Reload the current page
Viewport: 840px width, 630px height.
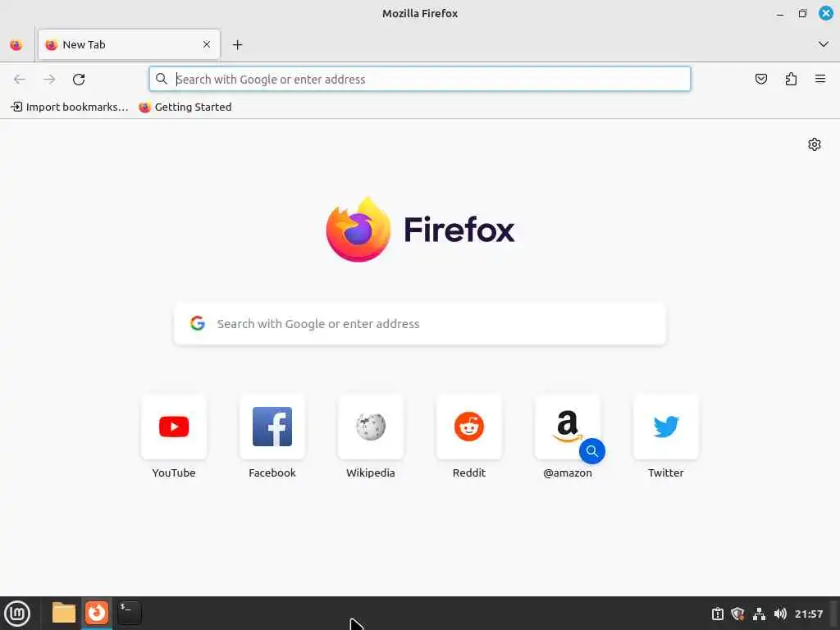79,80
